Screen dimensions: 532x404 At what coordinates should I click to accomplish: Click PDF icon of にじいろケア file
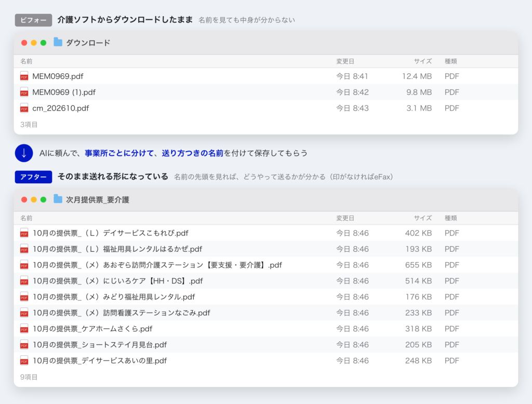[x=24, y=281]
